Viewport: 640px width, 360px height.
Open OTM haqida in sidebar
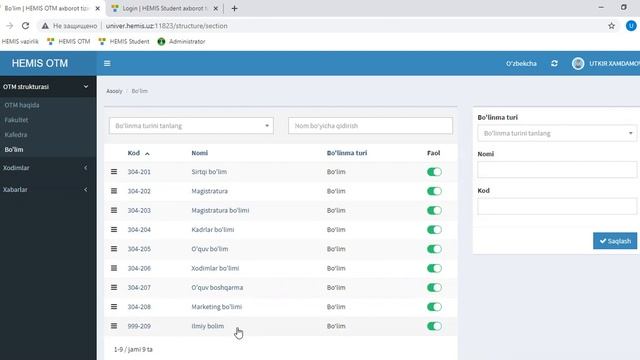22,105
